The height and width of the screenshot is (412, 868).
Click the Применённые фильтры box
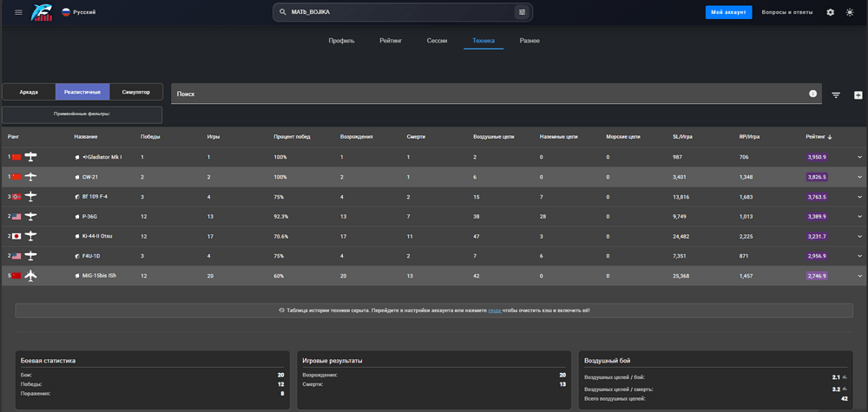pyautogui.click(x=82, y=114)
